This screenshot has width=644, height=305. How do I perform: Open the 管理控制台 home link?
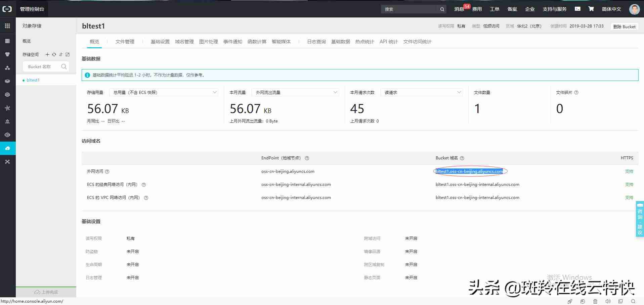tap(32, 9)
